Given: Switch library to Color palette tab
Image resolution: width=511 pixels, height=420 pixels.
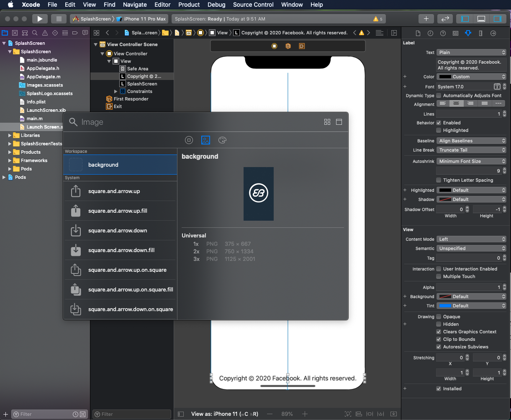Looking at the screenshot, I should coord(222,140).
